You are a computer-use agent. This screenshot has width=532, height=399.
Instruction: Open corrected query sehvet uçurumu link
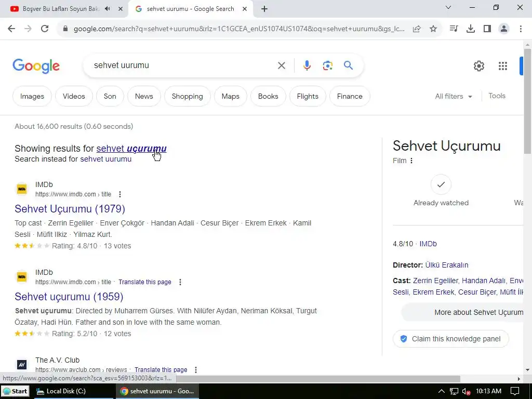pyautogui.click(x=131, y=149)
